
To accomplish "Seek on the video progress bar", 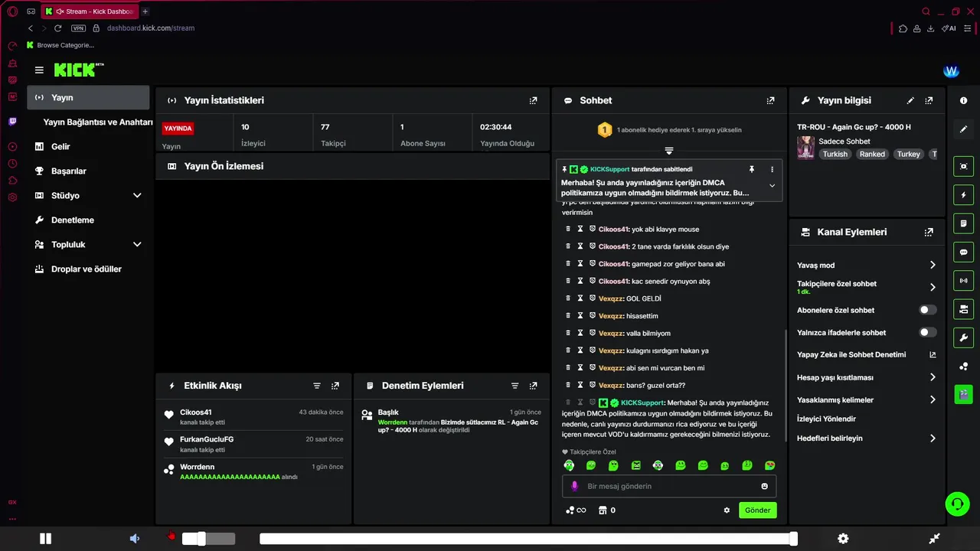I will (x=528, y=539).
